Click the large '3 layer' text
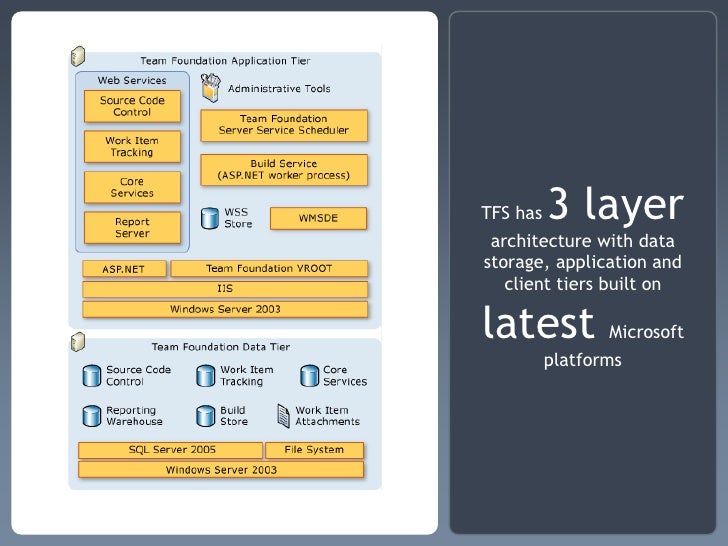Screen dimensions: 728x546 [x=616, y=204]
